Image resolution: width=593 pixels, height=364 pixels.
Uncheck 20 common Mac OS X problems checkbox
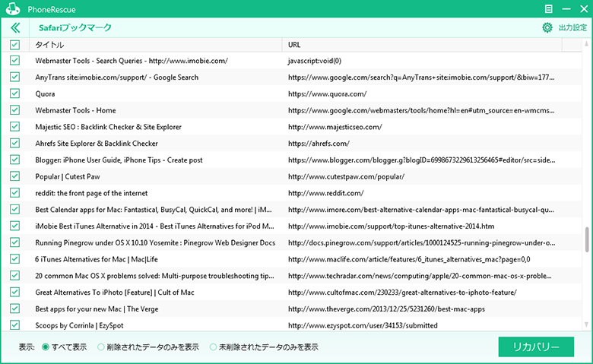click(14, 276)
